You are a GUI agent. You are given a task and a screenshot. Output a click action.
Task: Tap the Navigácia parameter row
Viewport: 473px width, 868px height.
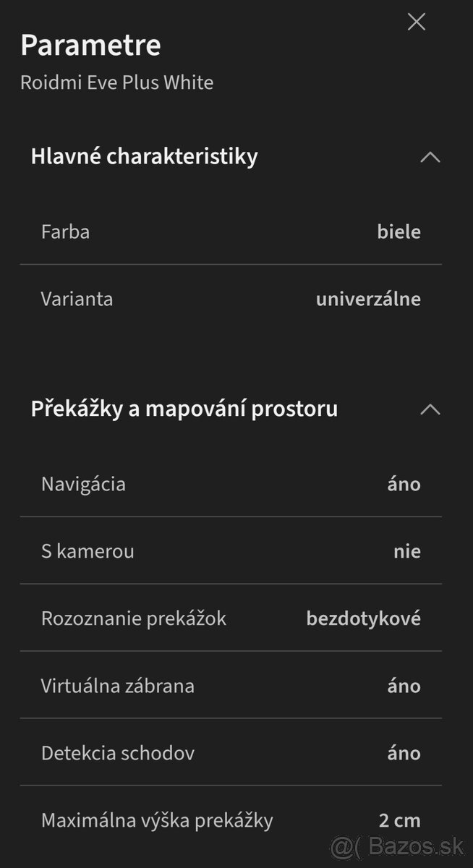pyautogui.click(x=231, y=484)
